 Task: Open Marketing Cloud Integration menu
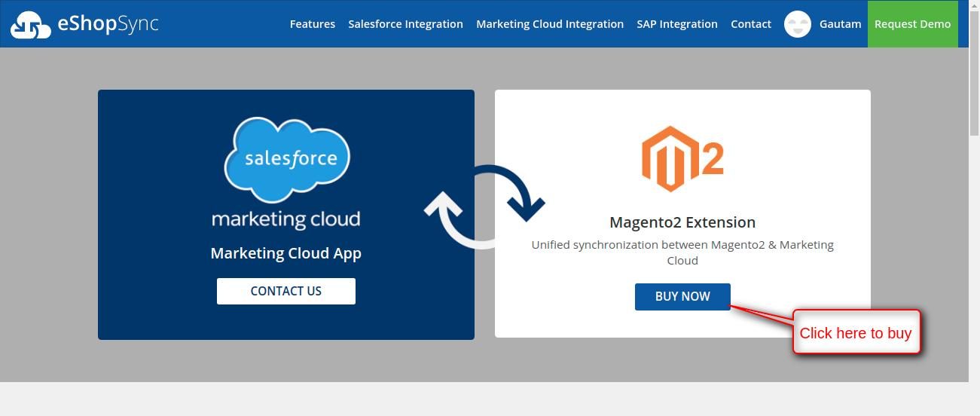click(550, 24)
